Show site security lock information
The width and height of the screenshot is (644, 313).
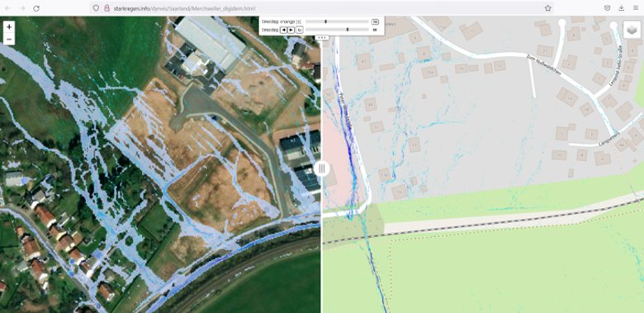pyautogui.click(x=107, y=8)
